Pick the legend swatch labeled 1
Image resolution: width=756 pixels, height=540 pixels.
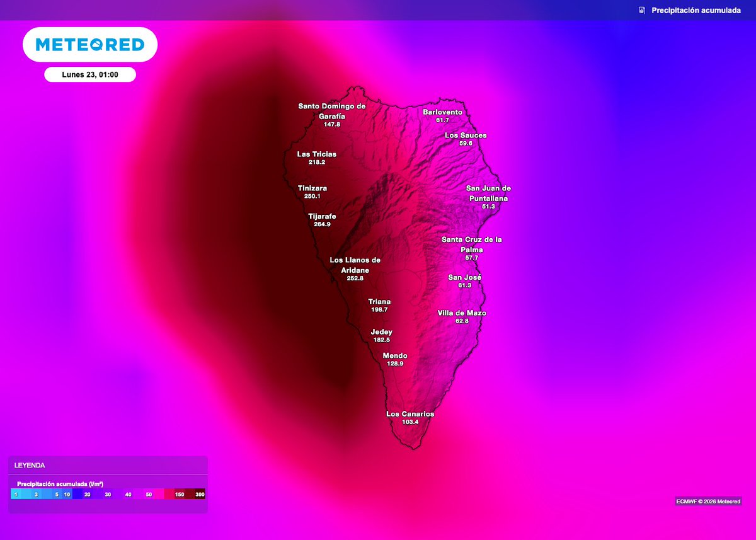(15, 495)
